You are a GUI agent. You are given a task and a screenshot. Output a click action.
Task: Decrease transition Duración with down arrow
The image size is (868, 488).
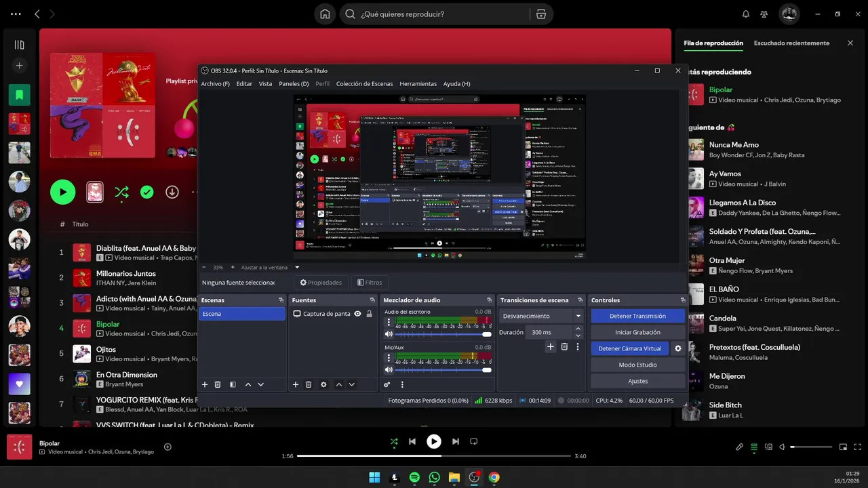tap(578, 335)
